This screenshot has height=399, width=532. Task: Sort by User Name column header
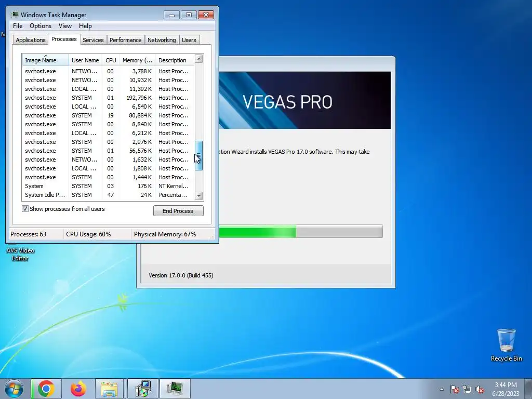click(x=85, y=60)
